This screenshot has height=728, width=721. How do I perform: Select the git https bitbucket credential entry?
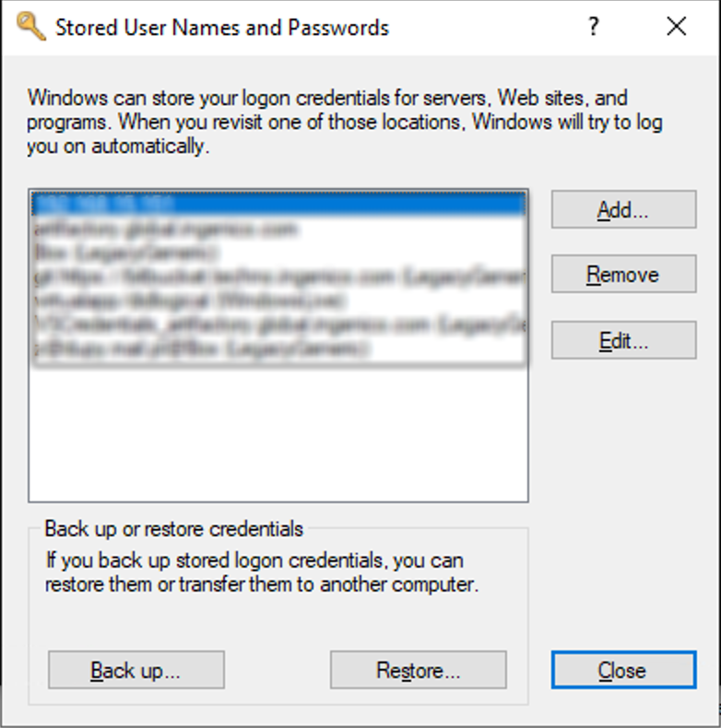point(277,276)
